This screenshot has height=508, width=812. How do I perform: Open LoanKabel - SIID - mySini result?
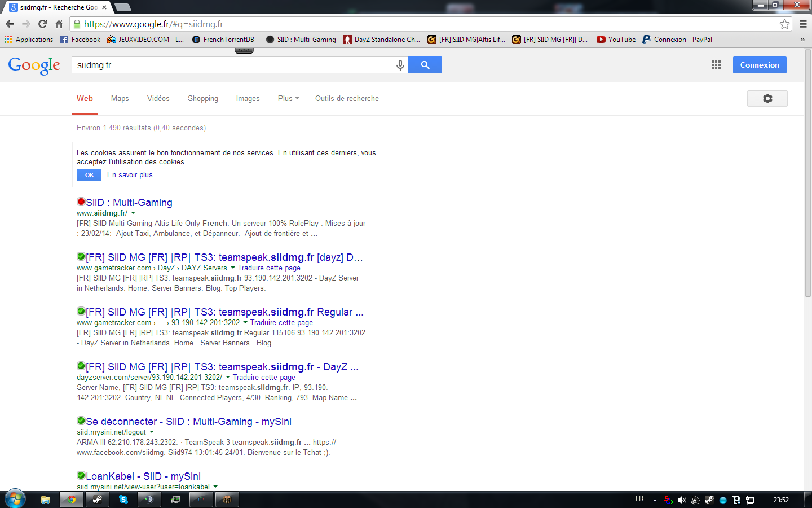coord(143,476)
